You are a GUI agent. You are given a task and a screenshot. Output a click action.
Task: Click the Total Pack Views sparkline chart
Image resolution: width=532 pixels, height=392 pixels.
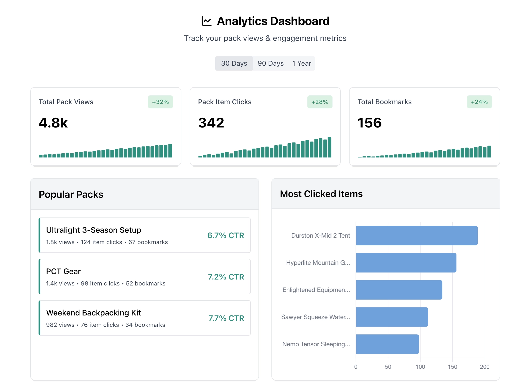pos(105,151)
